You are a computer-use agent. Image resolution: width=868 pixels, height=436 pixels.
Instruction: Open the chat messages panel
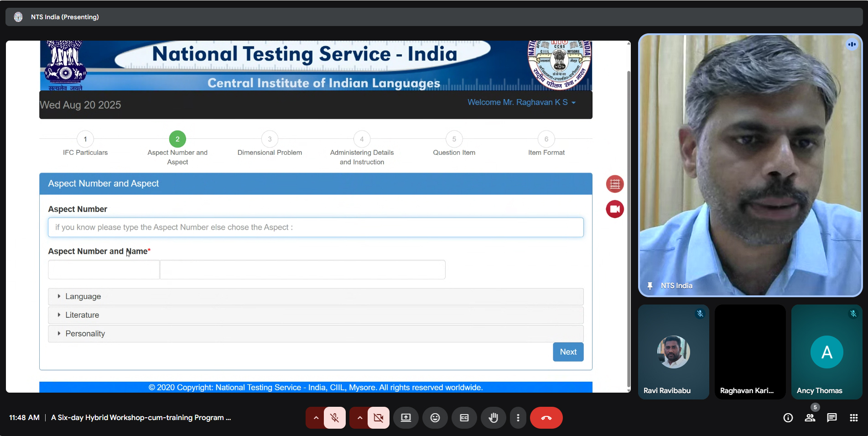(832, 418)
